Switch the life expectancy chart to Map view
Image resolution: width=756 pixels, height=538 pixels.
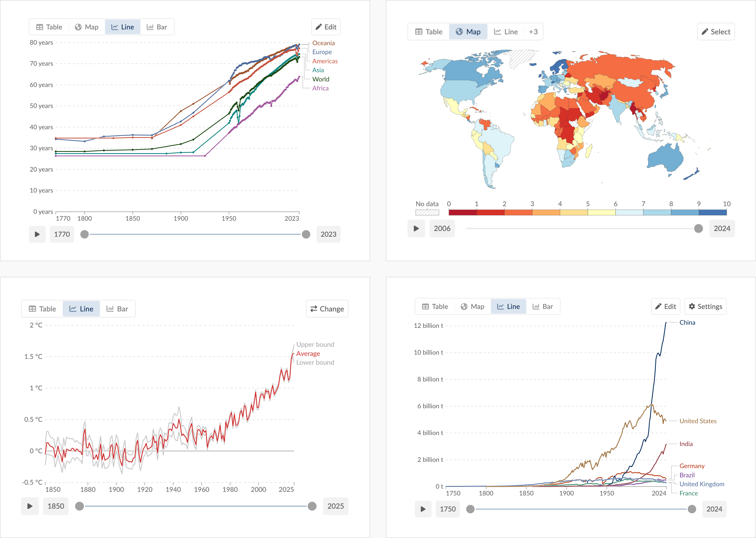coord(86,27)
